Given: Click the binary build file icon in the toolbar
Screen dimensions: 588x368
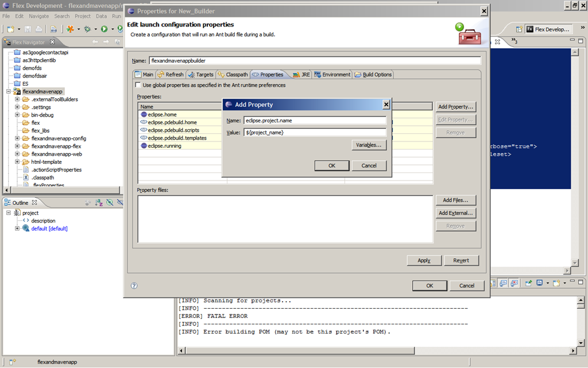Looking at the screenshot, I should pyautogui.click(x=53, y=29).
